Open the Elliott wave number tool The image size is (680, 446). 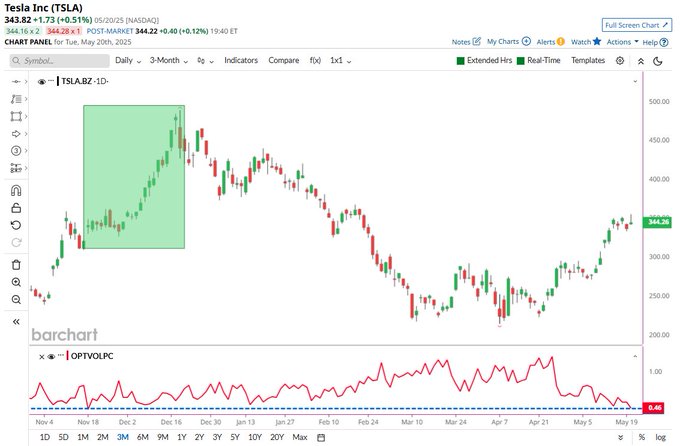tap(16, 151)
